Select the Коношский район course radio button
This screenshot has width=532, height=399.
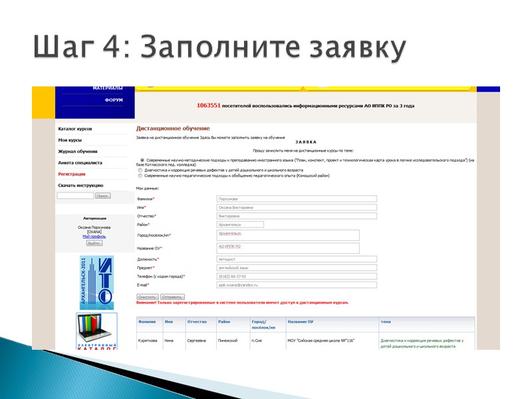coord(140,176)
